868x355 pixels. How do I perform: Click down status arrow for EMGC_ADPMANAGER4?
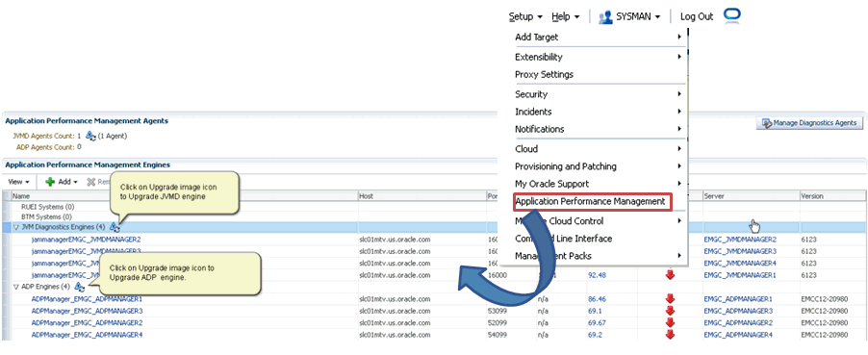(x=670, y=335)
